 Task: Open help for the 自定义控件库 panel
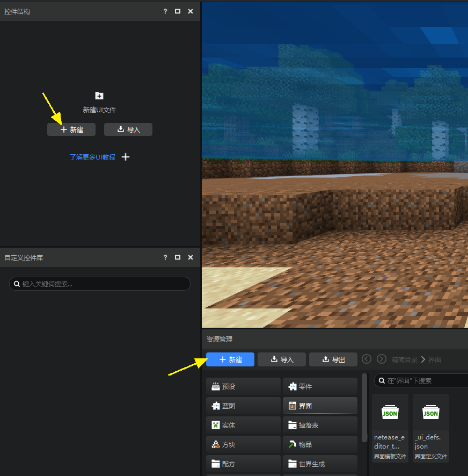tap(165, 257)
